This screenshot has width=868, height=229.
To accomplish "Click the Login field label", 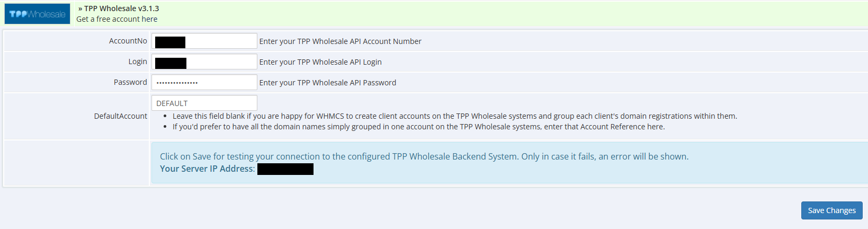I will click(x=138, y=61).
